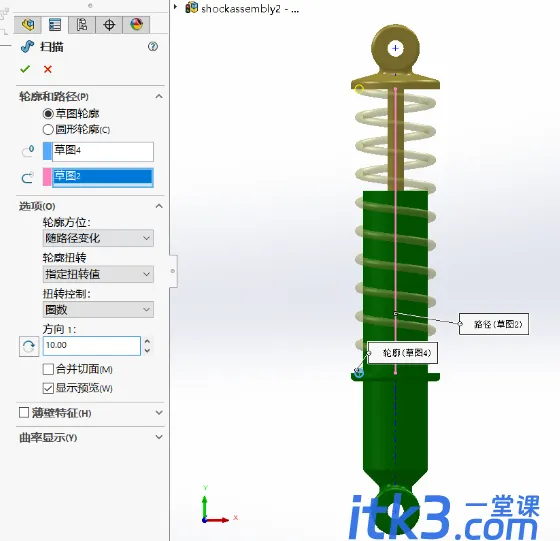Viewport: 560px width, 541px height.
Task: Click the blue cross center point in top eyelet
Action: (395, 48)
